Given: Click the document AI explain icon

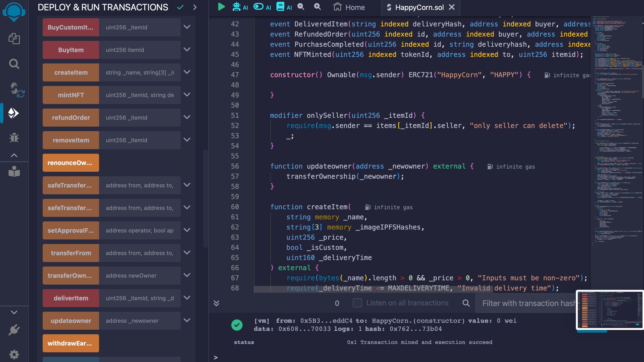Looking at the screenshot, I should [280, 7].
